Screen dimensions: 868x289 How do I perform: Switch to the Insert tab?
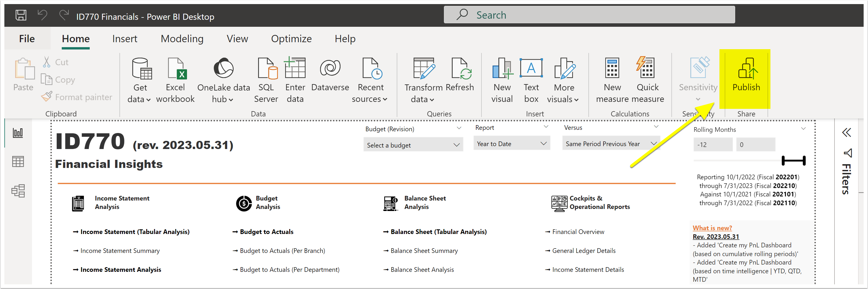tap(125, 39)
